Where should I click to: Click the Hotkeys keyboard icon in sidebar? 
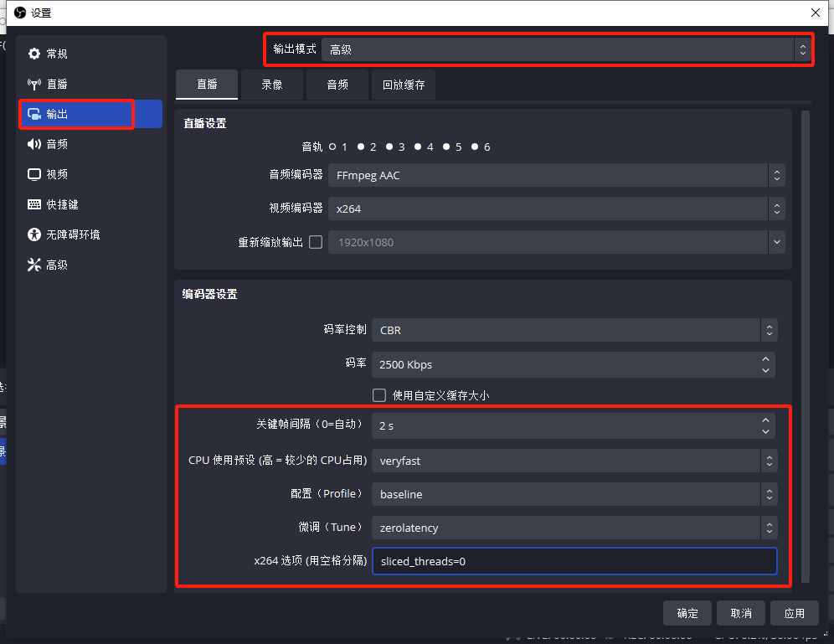tap(34, 204)
